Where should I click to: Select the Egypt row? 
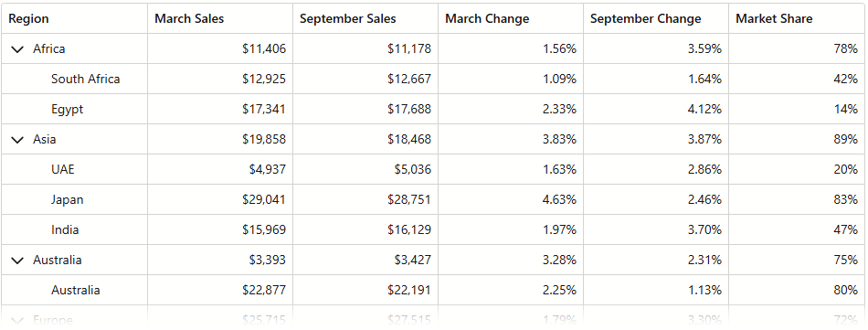coord(434,109)
